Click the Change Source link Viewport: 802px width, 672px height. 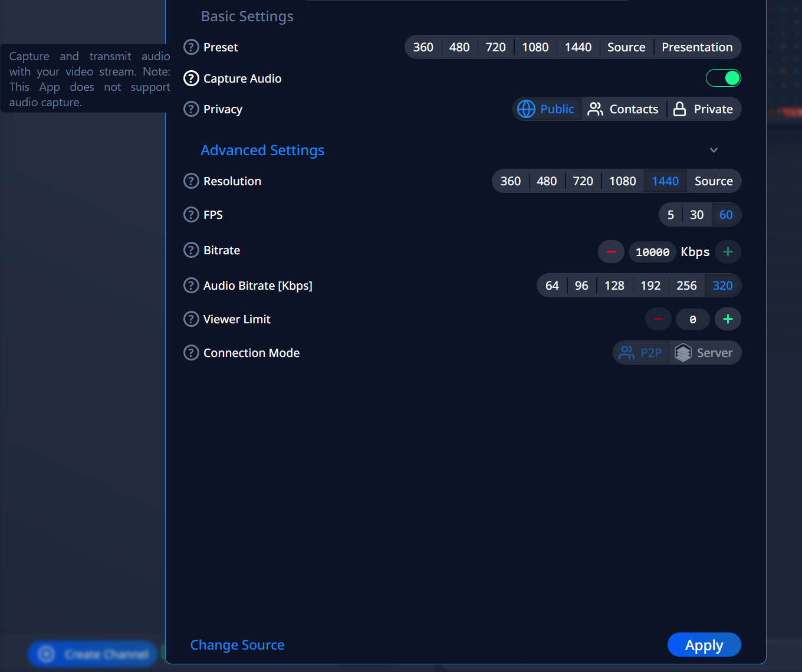pyautogui.click(x=237, y=645)
